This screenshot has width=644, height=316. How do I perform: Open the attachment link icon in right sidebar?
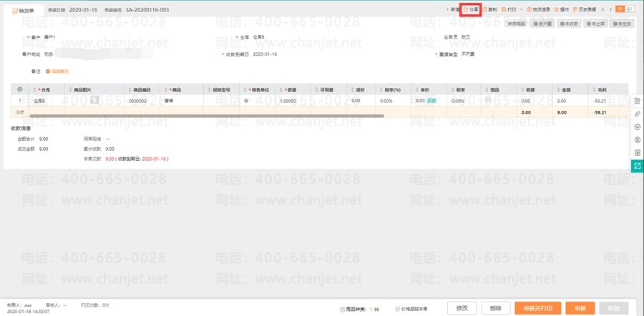point(638,114)
